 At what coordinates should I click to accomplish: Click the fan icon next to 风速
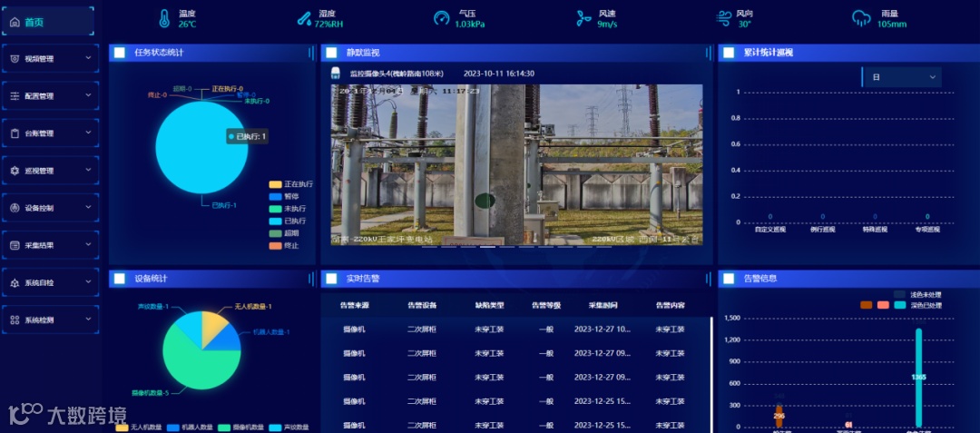pyautogui.click(x=583, y=19)
